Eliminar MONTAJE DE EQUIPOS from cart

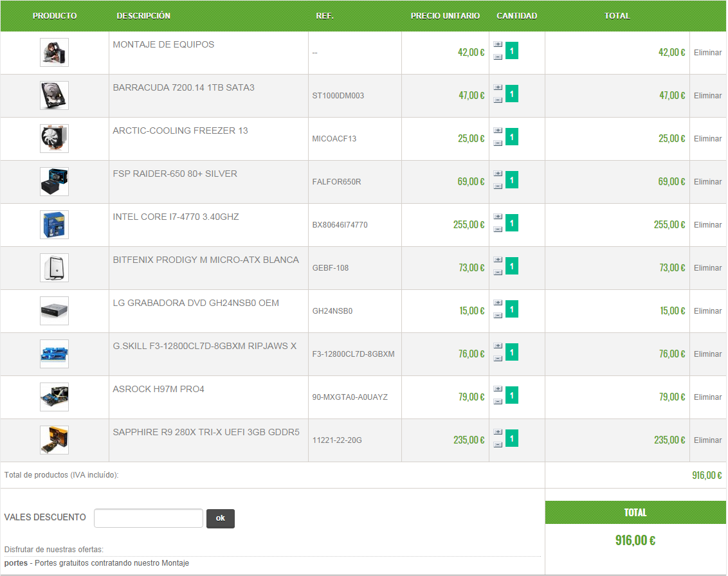(707, 53)
